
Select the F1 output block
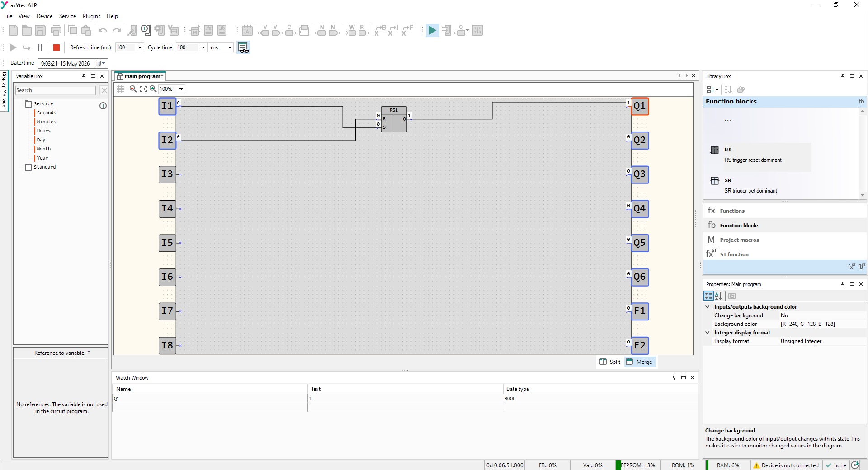[x=640, y=311]
